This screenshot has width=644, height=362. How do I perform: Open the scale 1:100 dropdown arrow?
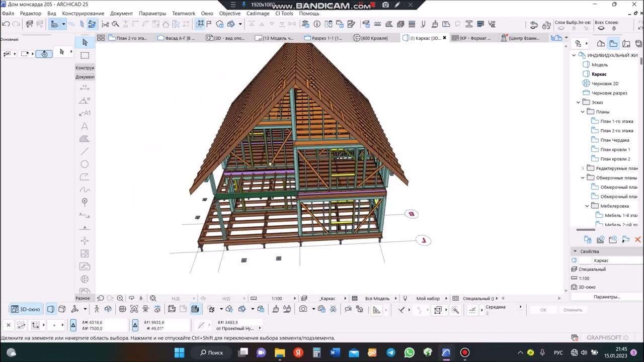[x=295, y=298]
